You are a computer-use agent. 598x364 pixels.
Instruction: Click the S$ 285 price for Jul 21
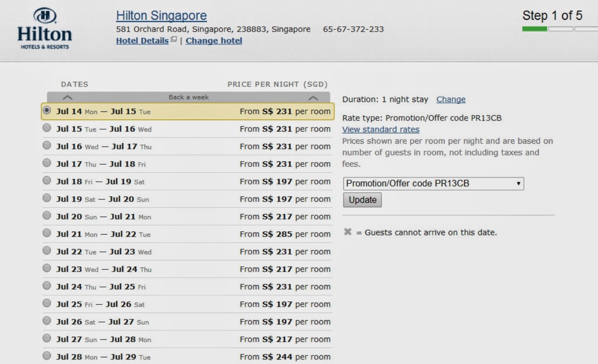[277, 234]
